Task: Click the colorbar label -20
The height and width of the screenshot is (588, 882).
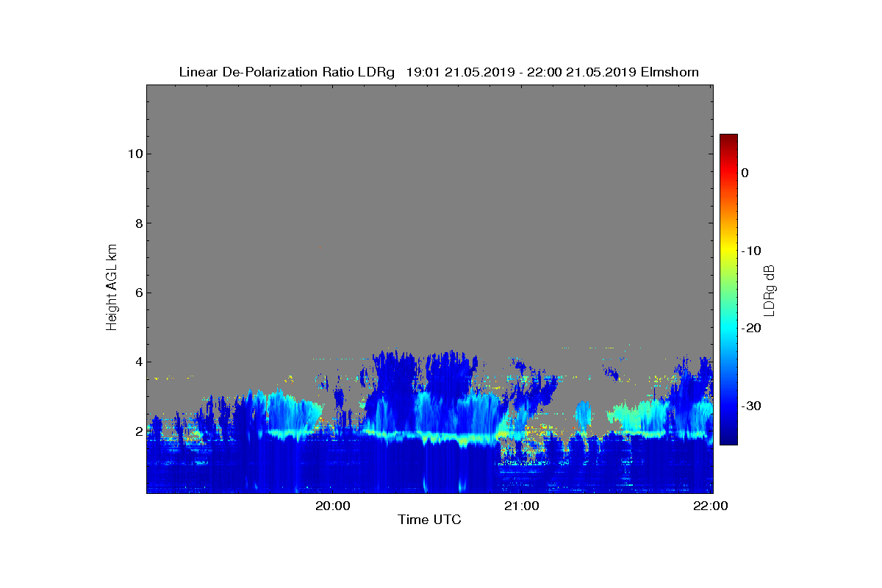Action: pyautogui.click(x=751, y=328)
